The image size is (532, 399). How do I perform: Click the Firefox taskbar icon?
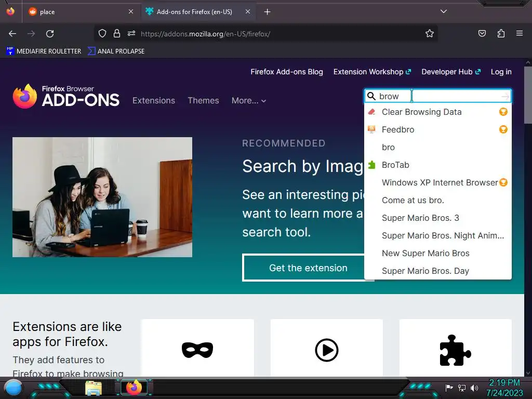coord(134,388)
